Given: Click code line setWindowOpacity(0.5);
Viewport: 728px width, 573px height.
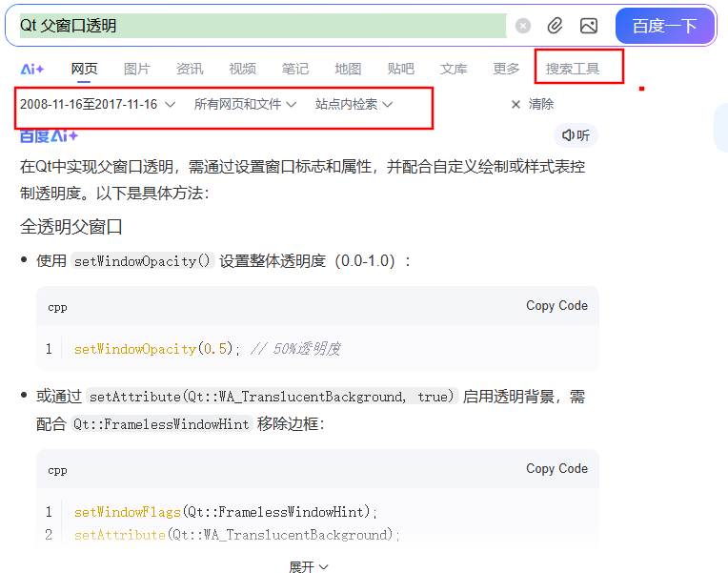Looking at the screenshot, I should pyautogui.click(x=157, y=349).
